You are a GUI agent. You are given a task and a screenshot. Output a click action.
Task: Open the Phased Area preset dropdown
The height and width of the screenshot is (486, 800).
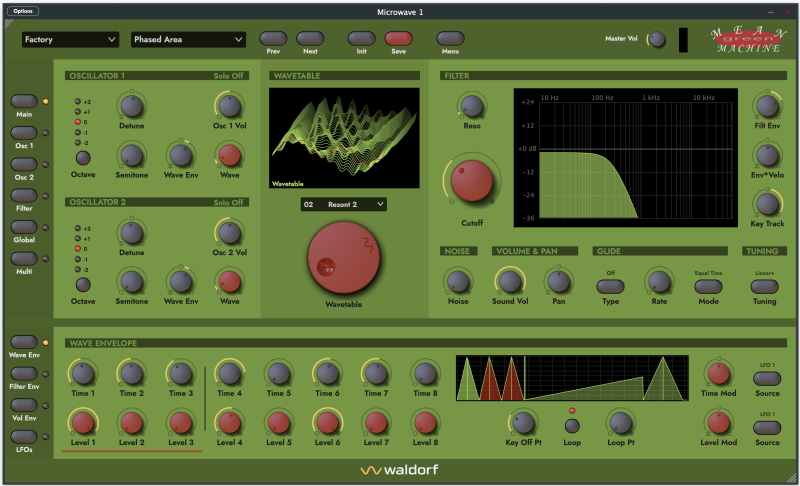188,39
